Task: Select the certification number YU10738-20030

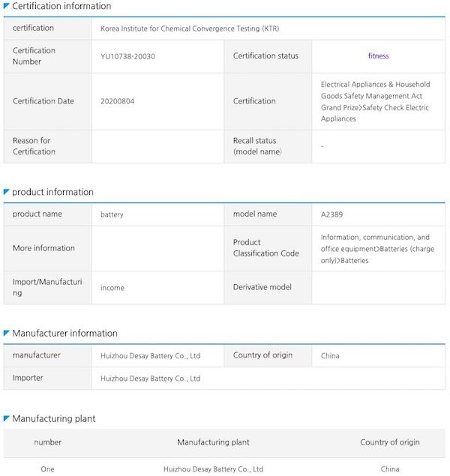Action: point(127,56)
